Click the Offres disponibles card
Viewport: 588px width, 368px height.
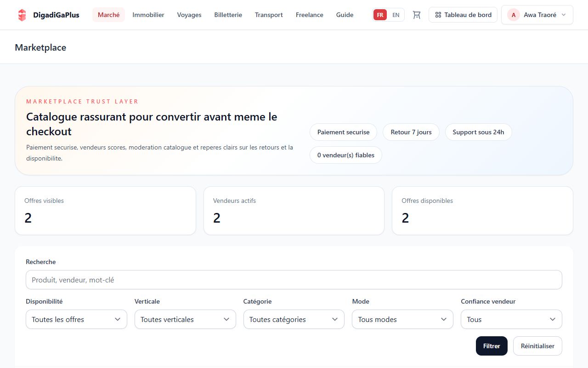[x=482, y=211]
